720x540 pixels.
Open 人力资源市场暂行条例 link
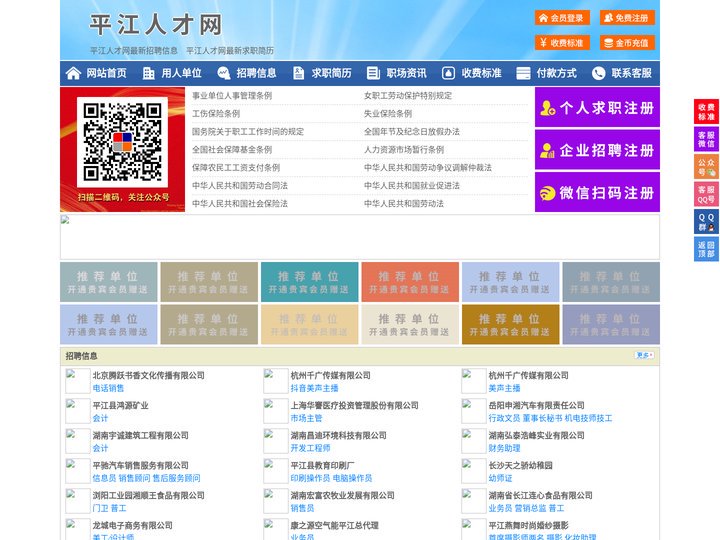click(404, 150)
